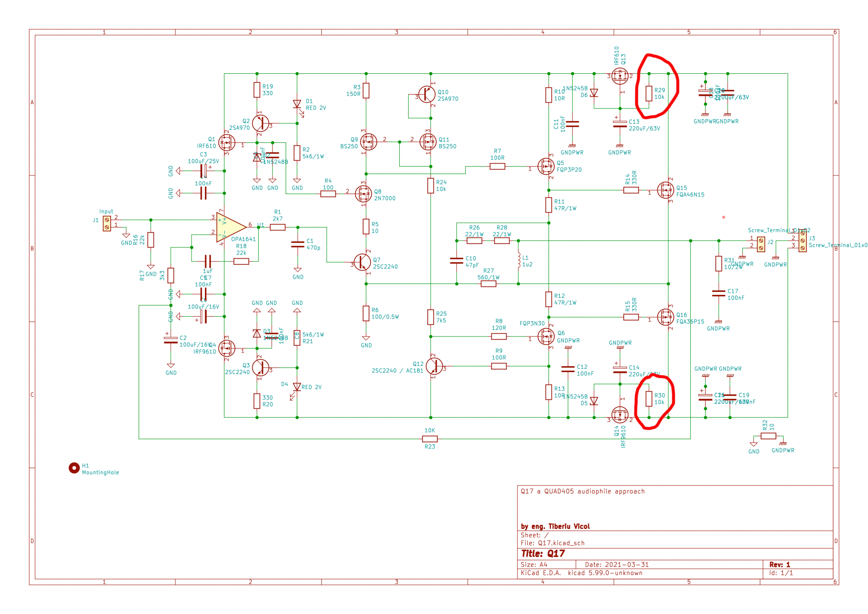This screenshot has width=868, height=614.
Task: Select the J2 screw terminal symbol
Action: tap(761, 244)
